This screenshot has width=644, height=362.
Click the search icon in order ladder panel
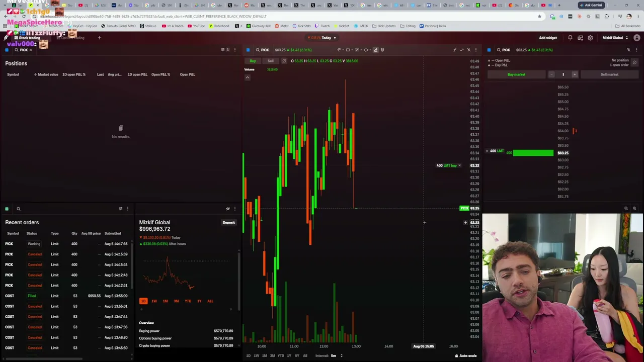(x=499, y=50)
